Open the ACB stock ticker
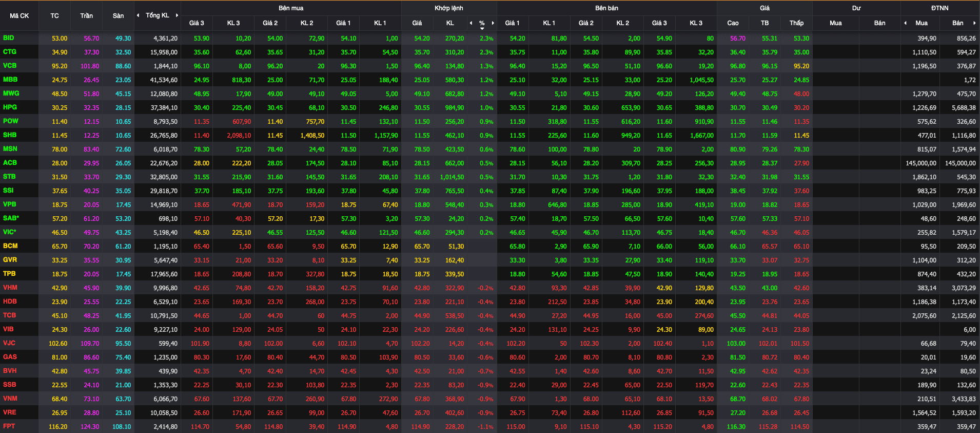This screenshot has height=433, width=980. 10,163
